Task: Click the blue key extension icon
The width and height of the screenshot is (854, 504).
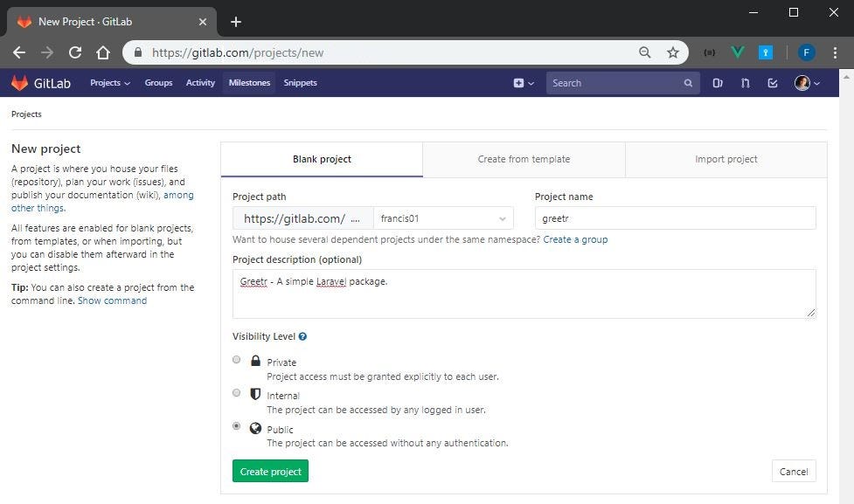Action: tap(765, 52)
